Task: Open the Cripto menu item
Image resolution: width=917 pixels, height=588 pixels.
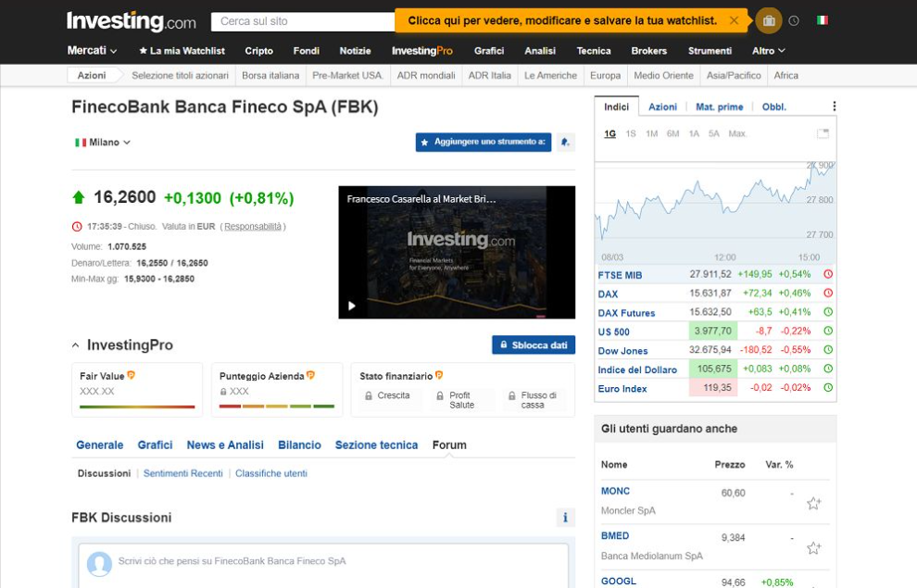Action: pos(259,51)
